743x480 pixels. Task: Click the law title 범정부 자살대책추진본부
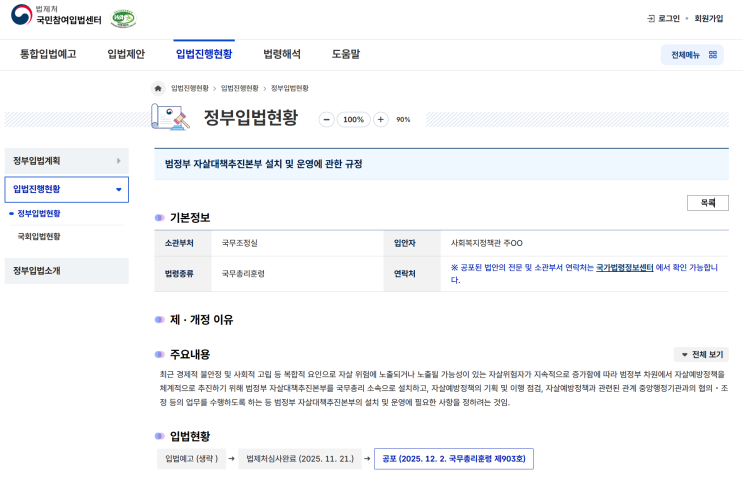(263, 164)
